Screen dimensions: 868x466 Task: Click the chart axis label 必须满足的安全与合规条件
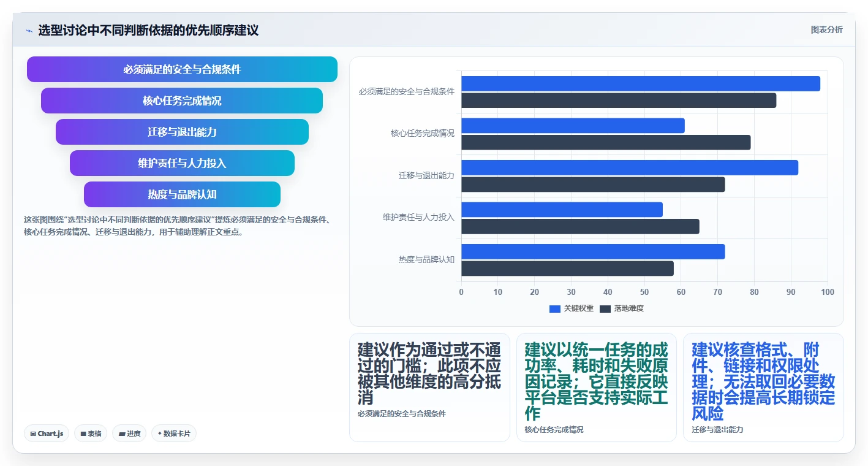tap(407, 92)
